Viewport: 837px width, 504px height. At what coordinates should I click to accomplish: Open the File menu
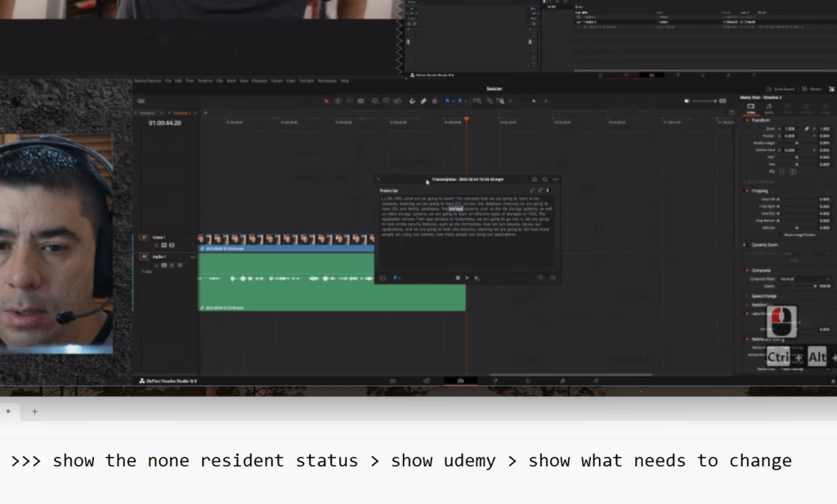coord(168,81)
